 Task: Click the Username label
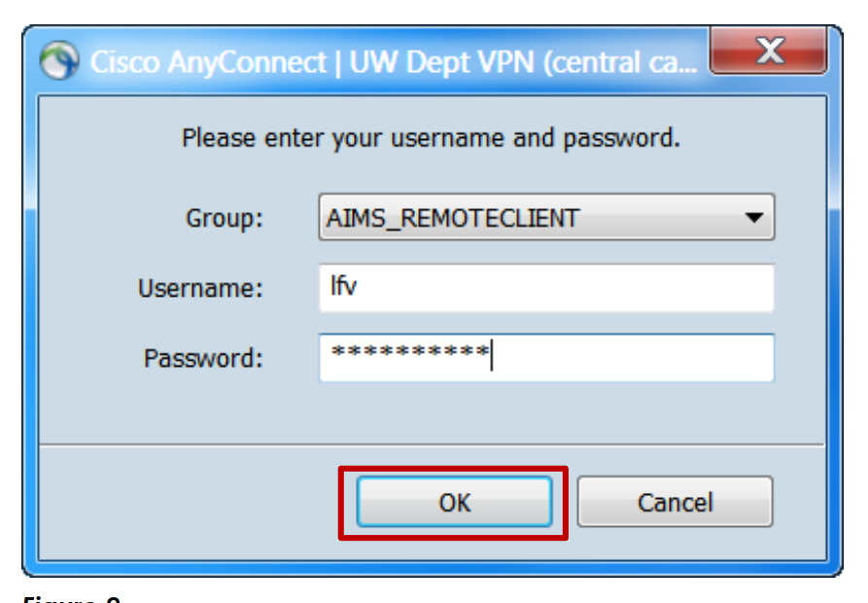point(200,288)
